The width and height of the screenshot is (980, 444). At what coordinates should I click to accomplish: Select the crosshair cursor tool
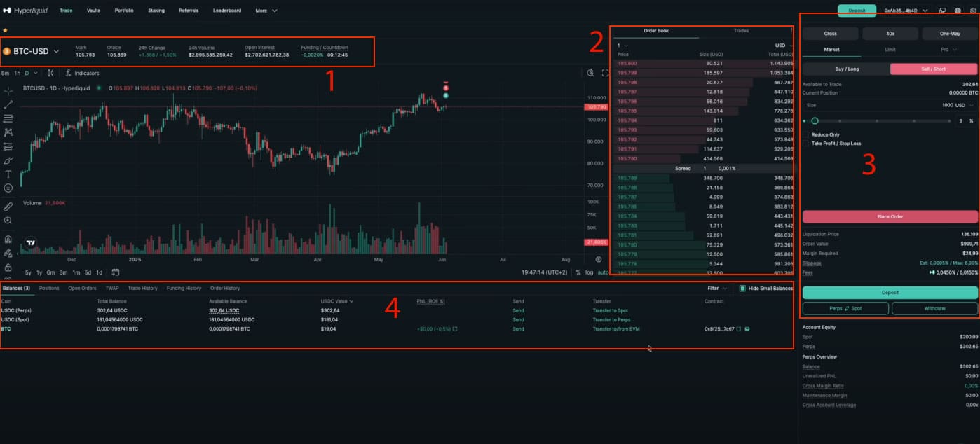coord(8,90)
